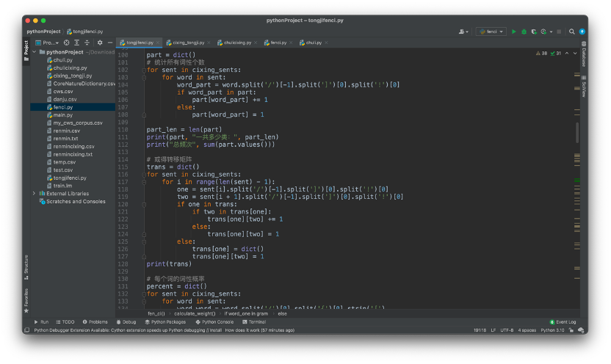Collapse all in Project panel
This screenshot has width=611, height=364.
point(87,43)
